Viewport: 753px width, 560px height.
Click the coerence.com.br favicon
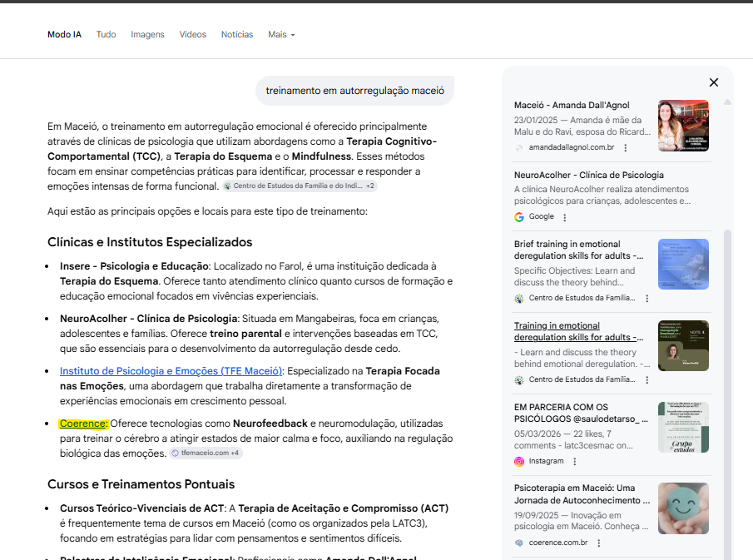click(519, 543)
